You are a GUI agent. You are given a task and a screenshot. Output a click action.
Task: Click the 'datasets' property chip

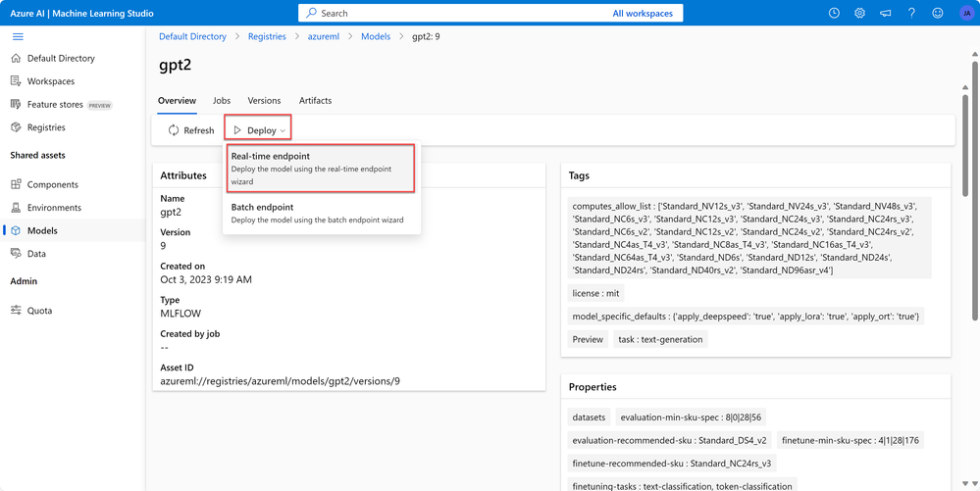(589, 417)
